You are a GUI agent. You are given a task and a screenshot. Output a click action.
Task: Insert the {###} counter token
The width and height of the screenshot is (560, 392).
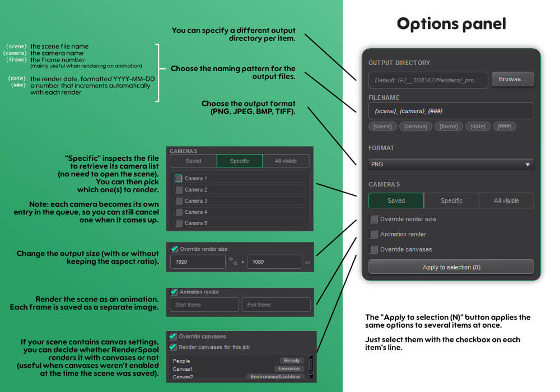click(505, 127)
